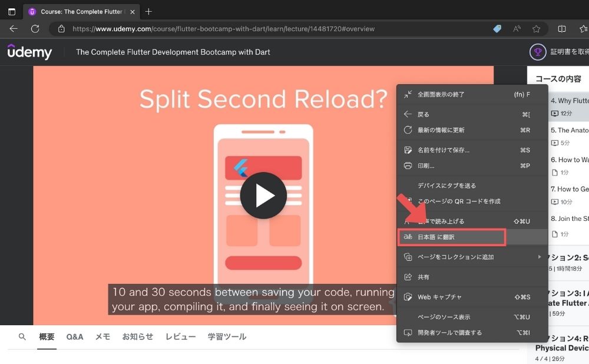This screenshot has height=364, width=589.
Task: Click the コースの内容 sidebar heading
Action: [x=558, y=79]
